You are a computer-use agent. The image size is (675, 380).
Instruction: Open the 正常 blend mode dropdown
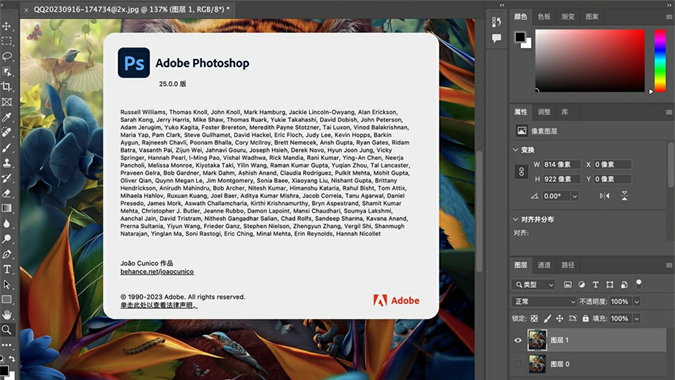(544, 302)
